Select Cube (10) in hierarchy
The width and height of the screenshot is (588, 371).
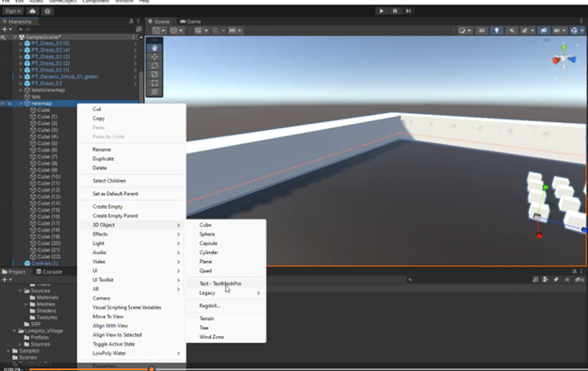(49, 176)
